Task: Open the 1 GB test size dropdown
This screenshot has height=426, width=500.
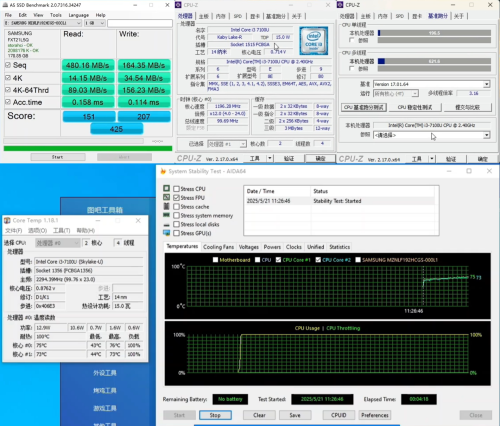Action: point(95,23)
